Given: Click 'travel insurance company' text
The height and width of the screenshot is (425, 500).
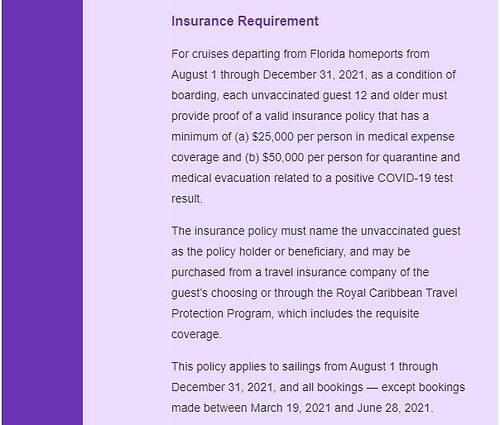Looking at the screenshot, I should (330, 272).
